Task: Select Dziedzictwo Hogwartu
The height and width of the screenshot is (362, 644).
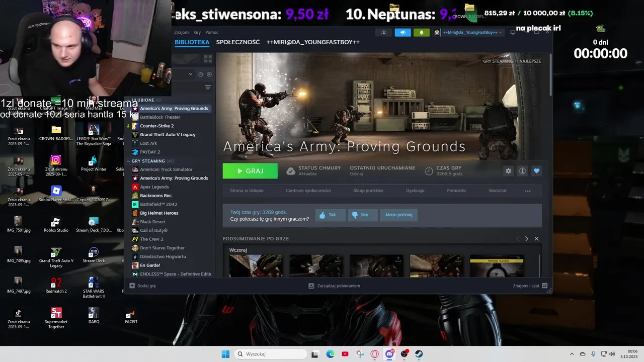Action: pos(163,256)
